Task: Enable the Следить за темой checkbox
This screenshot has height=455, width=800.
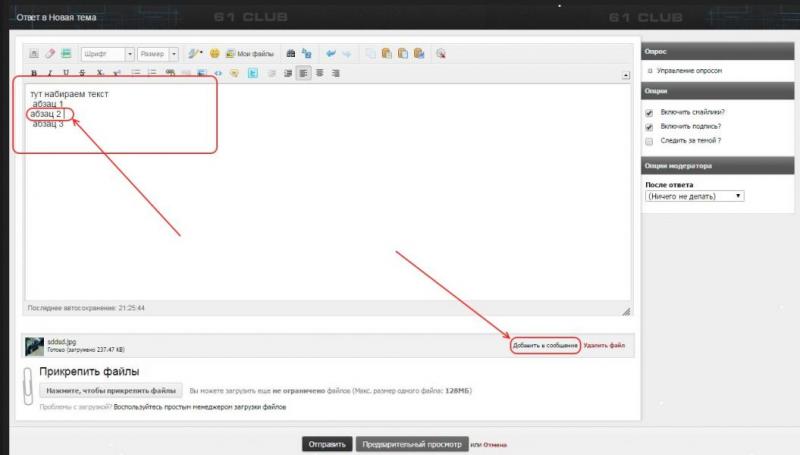Action: 650,141
